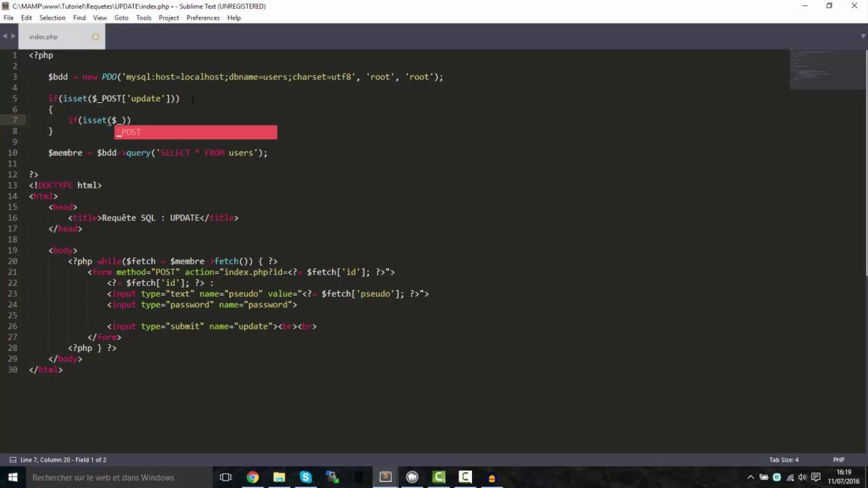
Task: Click line number 10 in gutter
Action: click(14, 152)
